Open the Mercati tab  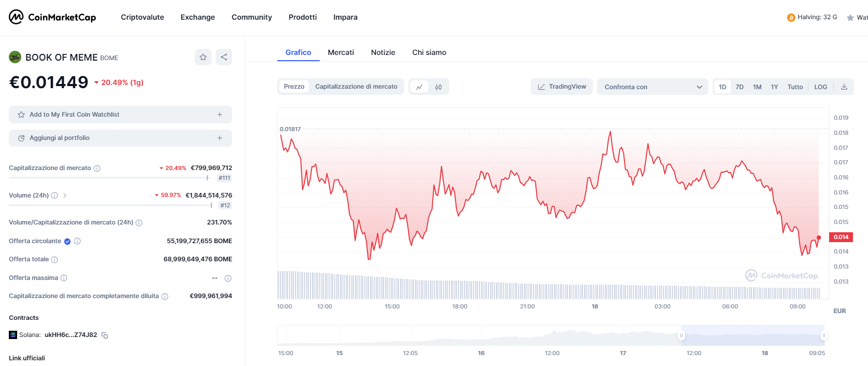(341, 52)
